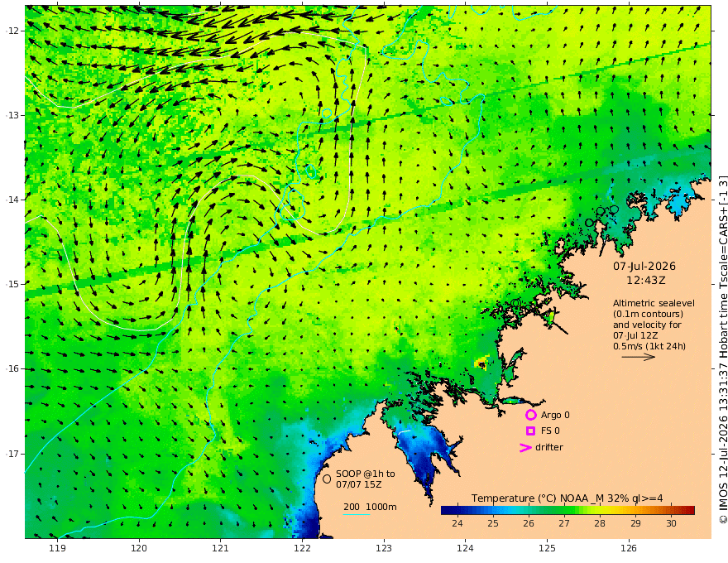
Task: Click the longitude axis label 119
Action: point(58,548)
